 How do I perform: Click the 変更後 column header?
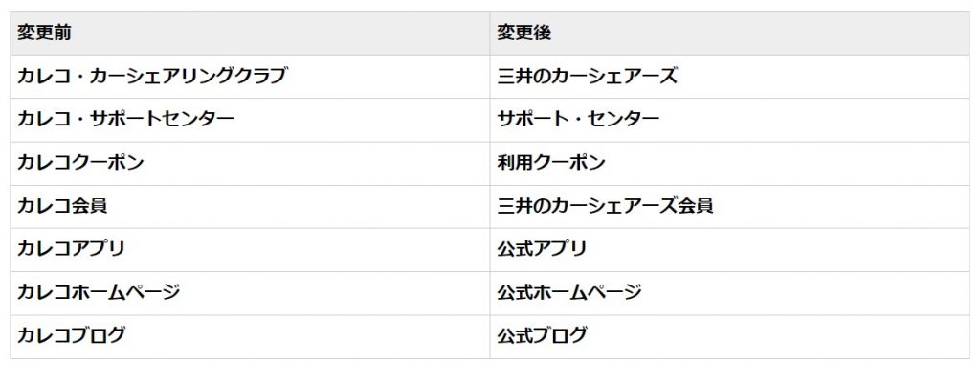tap(729, 34)
